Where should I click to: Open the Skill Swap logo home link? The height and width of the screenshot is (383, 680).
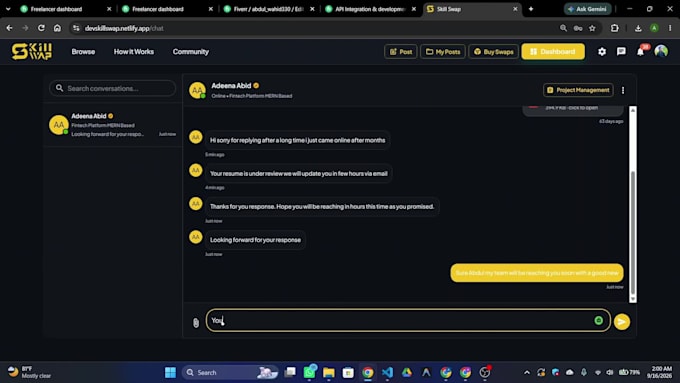click(x=32, y=52)
